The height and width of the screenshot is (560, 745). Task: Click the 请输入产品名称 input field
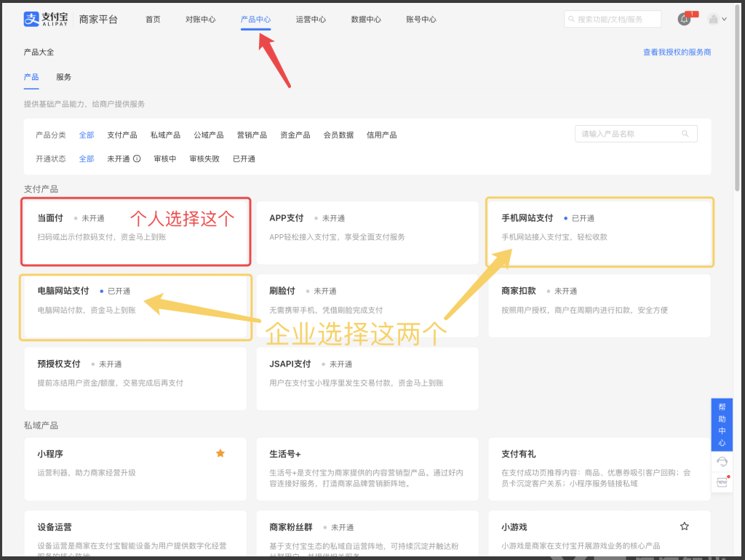point(626,134)
